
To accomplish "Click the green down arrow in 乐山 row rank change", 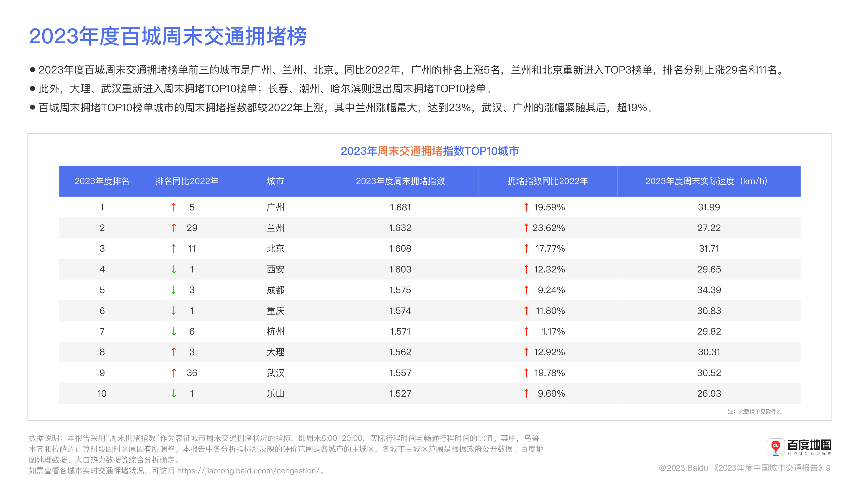I will pyautogui.click(x=174, y=393).
